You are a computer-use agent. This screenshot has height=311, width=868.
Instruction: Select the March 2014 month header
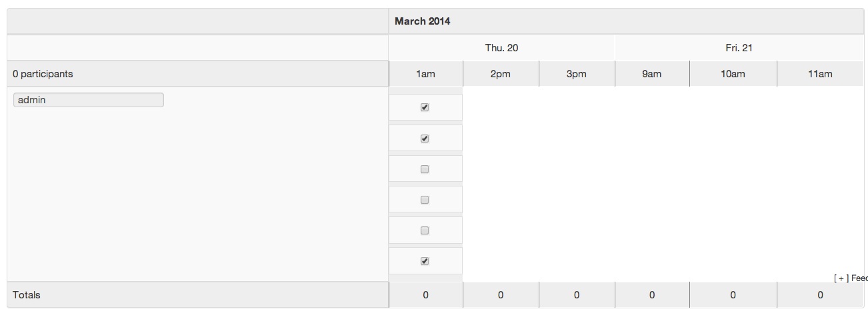tap(422, 21)
